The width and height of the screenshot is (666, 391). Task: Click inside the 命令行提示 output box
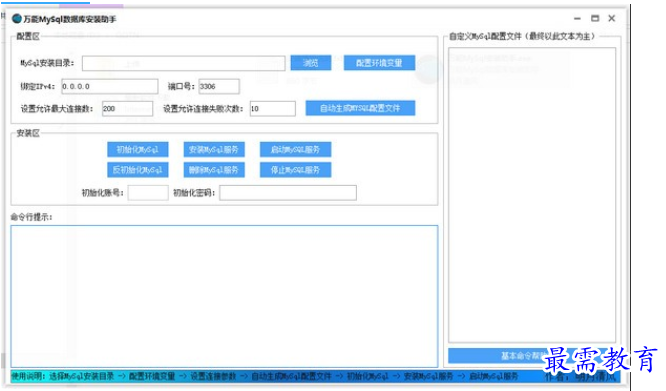pos(224,296)
